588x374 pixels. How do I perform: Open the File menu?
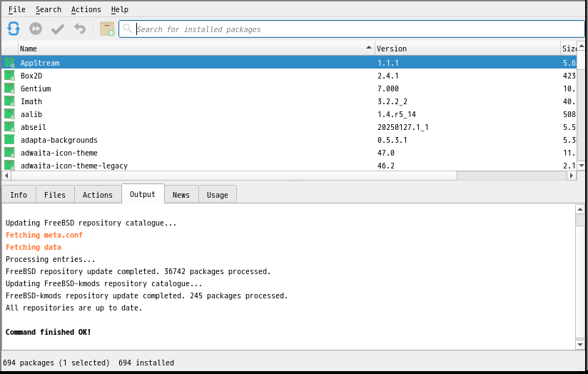pos(16,9)
